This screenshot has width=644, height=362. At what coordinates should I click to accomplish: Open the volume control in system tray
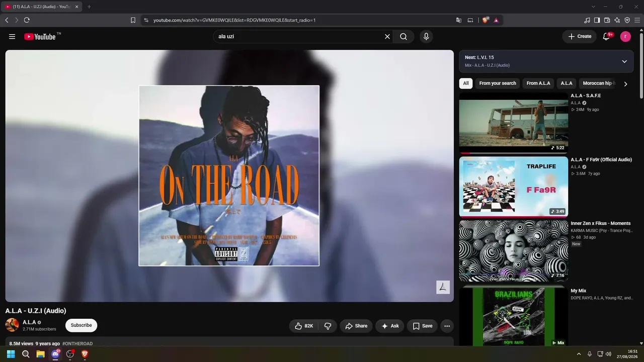(608, 354)
